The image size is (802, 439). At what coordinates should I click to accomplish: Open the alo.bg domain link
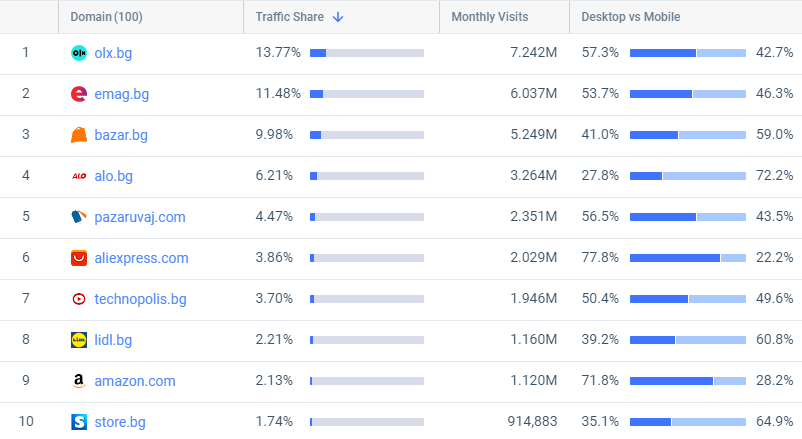click(x=114, y=175)
